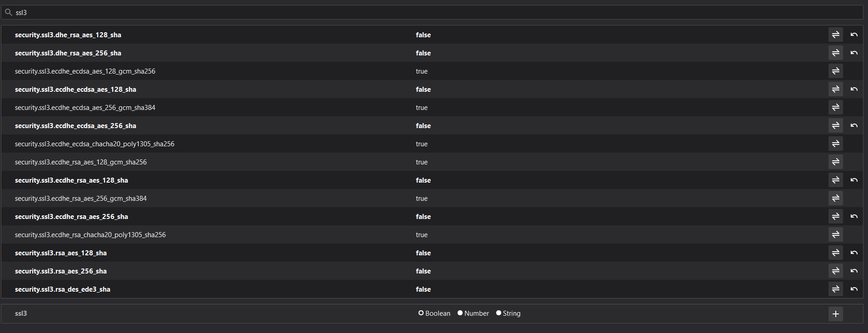Select the Number type option
Image resolution: width=868 pixels, height=333 pixels.
(x=473, y=313)
